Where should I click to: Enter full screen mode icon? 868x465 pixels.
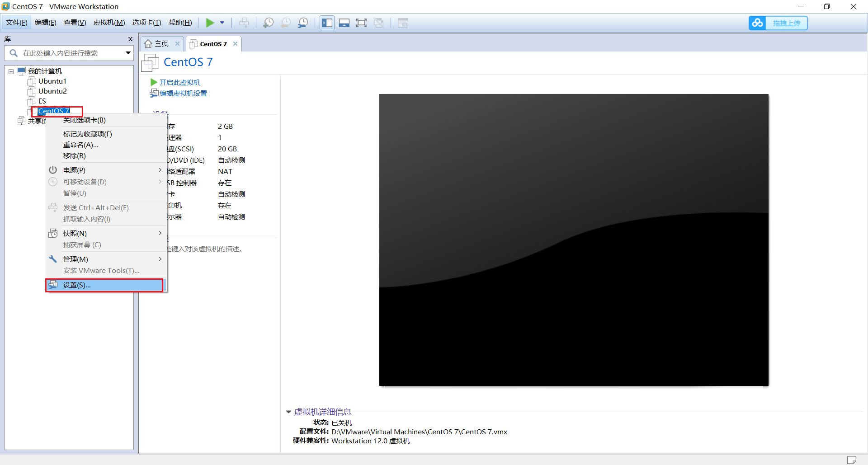[x=361, y=23]
